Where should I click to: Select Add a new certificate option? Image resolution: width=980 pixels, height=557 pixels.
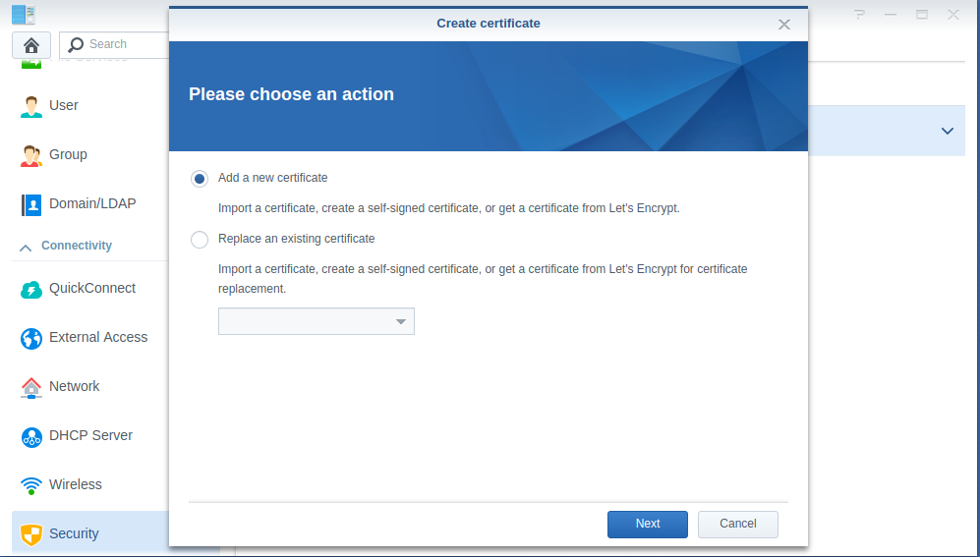(200, 179)
